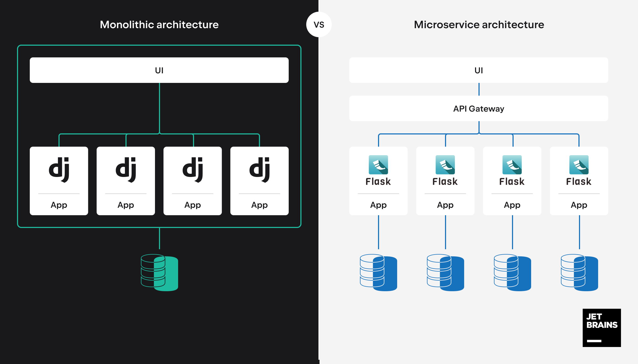Click the Microservice architecture heading
This screenshot has height=364, width=638.
pyautogui.click(x=479, y=24)
